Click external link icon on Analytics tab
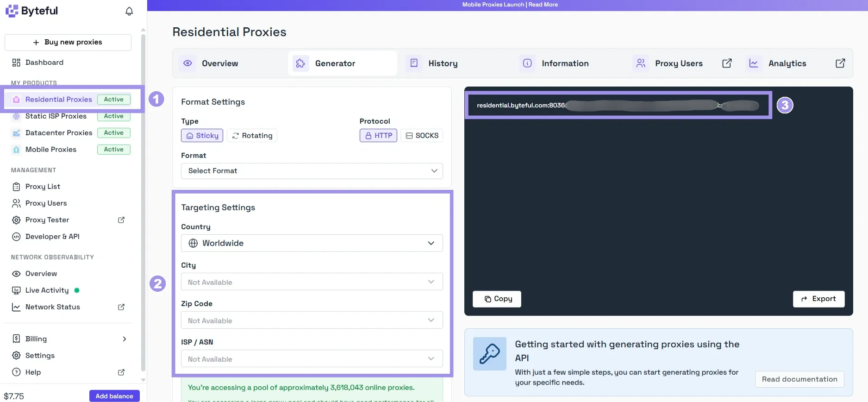The image size is (868, 402). coord(840,63)
